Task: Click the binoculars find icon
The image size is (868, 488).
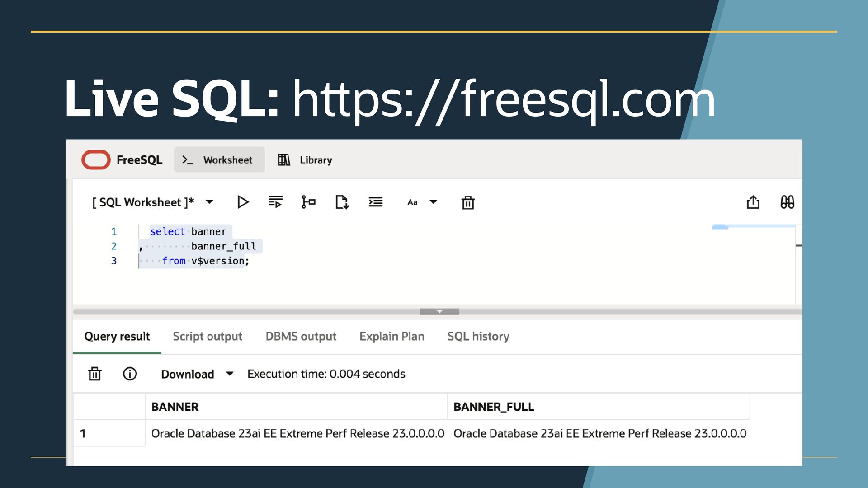Action: point(787,202)
